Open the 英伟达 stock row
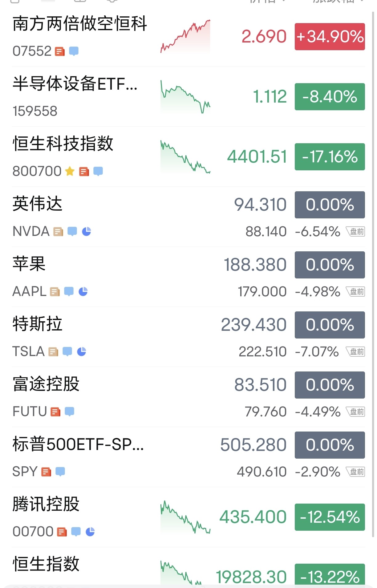 [188, 217]
